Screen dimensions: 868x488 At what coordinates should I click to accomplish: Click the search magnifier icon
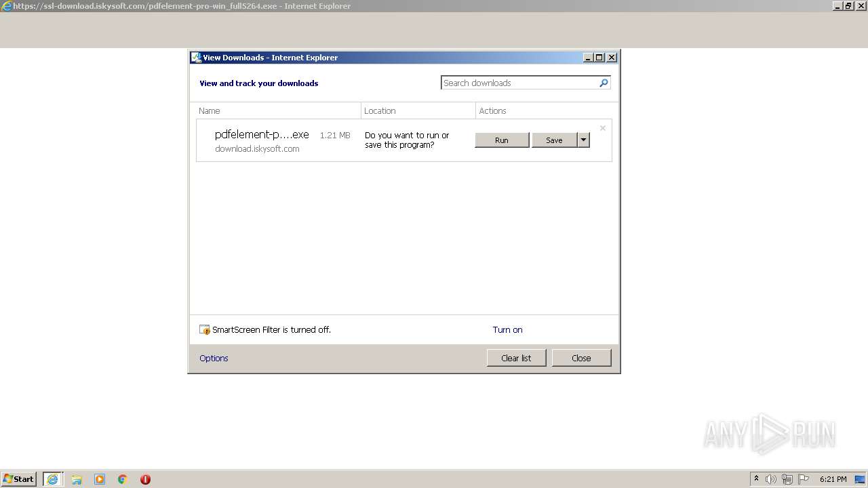pyautogui.click(x=604, y=83)
